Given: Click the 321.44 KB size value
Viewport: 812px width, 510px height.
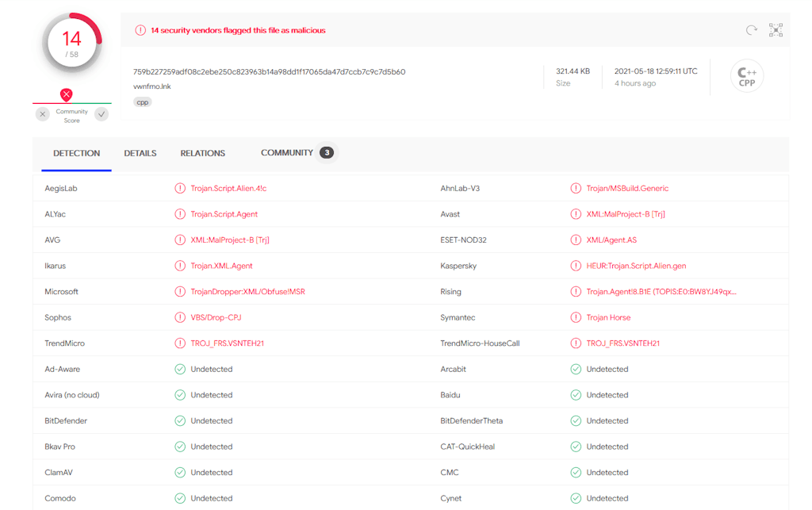Looking at the screenshot, I should (573, 71).
